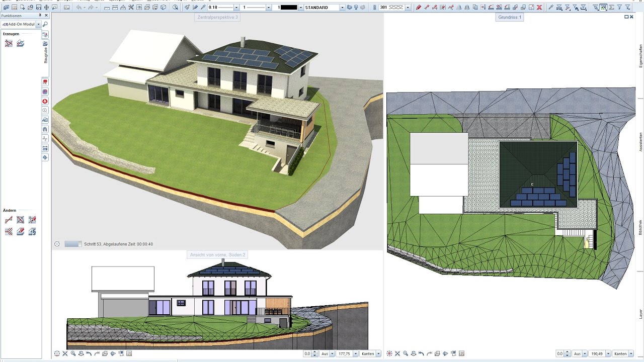Click the Funktionen panel title

click(11, 16)
